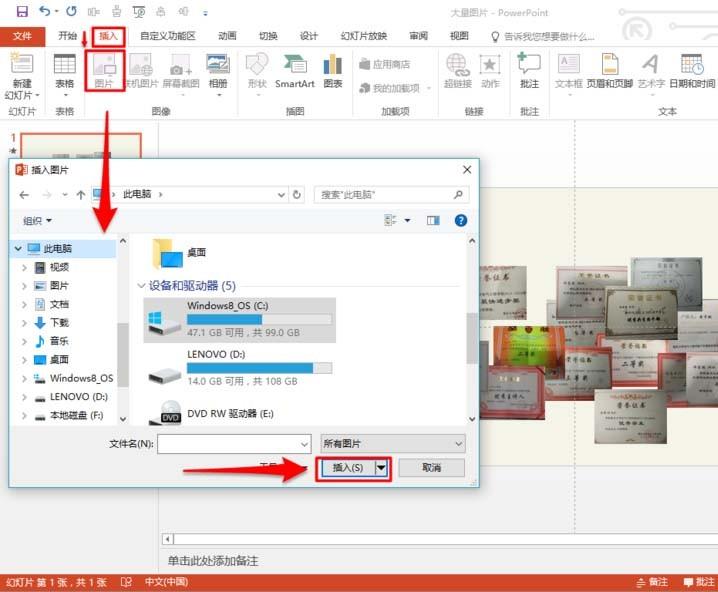Open help in the Insert Picture dialog
This screenshot has width=718, height=592.
point(461,220)
